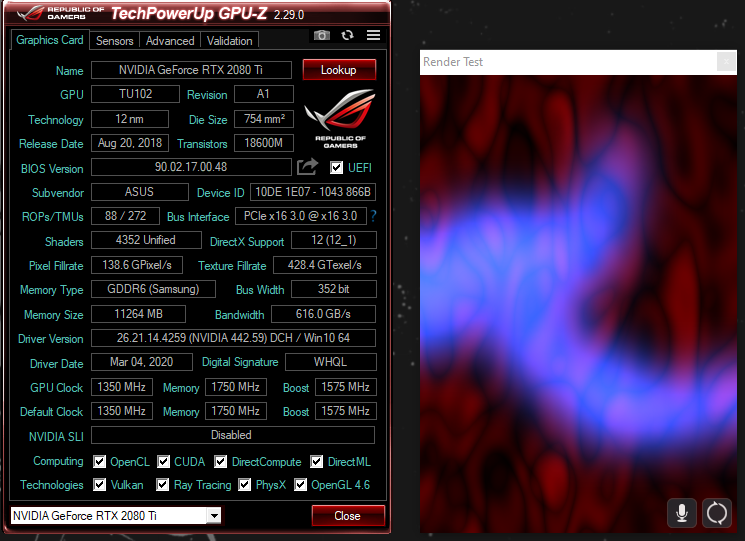This screenshot has height=541, width=745.
Task: Toggle the CUDA checkbox
Action: [163, 462]
